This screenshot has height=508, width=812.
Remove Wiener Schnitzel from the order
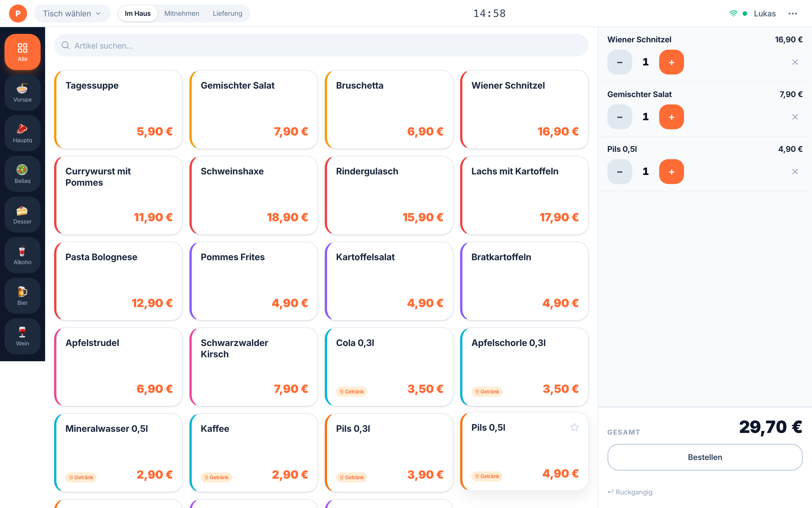(x=795, y=62)
